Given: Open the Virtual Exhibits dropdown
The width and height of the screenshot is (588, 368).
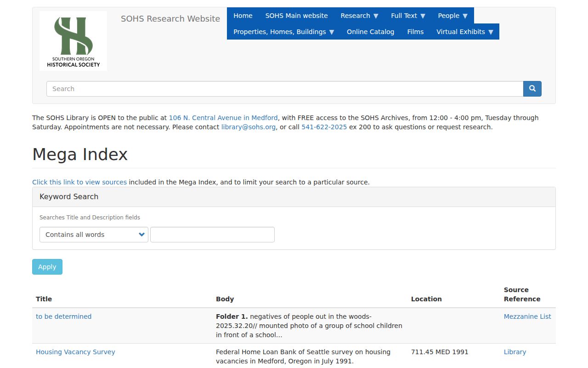Looking at the screenshot, I should coord(464,32).
